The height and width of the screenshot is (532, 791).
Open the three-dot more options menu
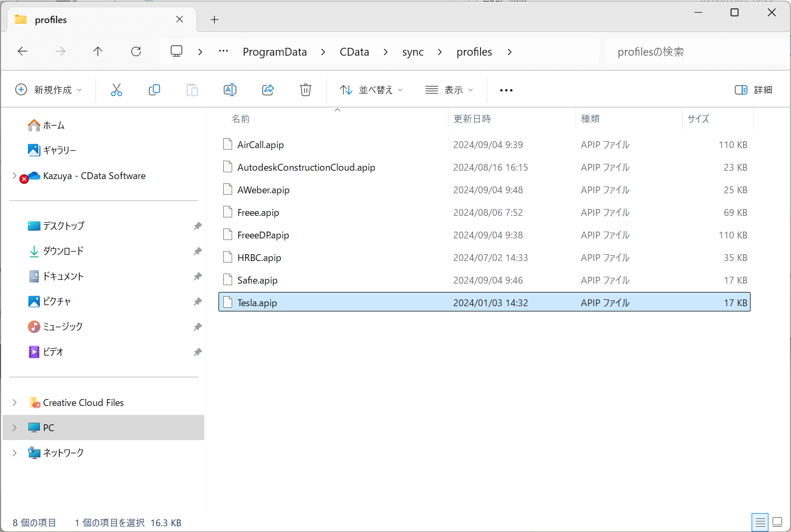[506, 90]
